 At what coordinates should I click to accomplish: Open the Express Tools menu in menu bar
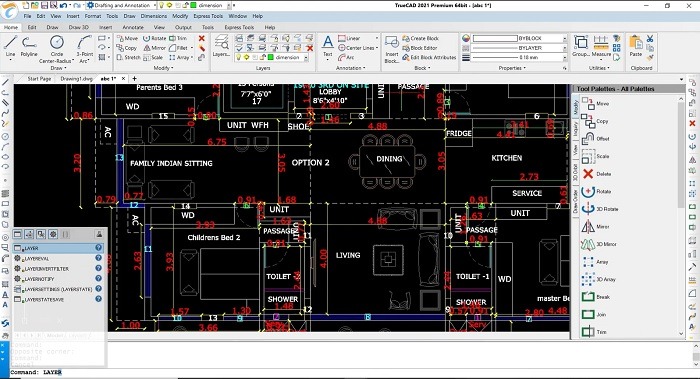pos(208,16)
